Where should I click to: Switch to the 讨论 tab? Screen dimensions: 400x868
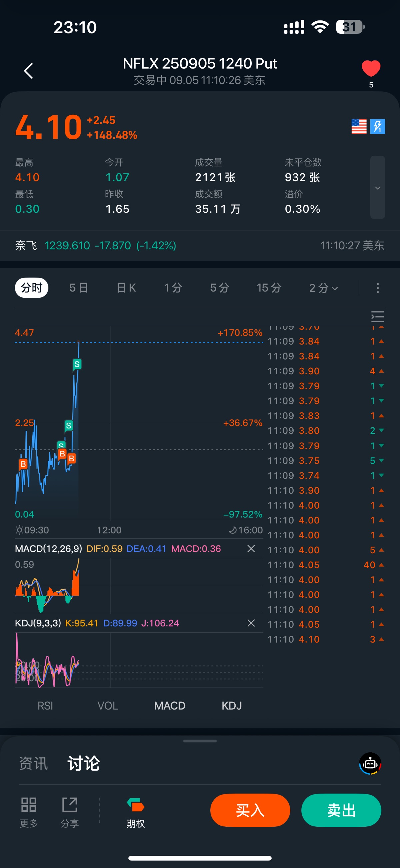84,763
